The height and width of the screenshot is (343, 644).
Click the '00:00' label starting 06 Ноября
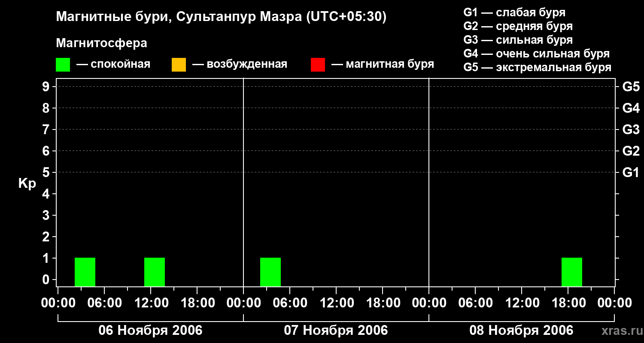click(x=58, y=303)
